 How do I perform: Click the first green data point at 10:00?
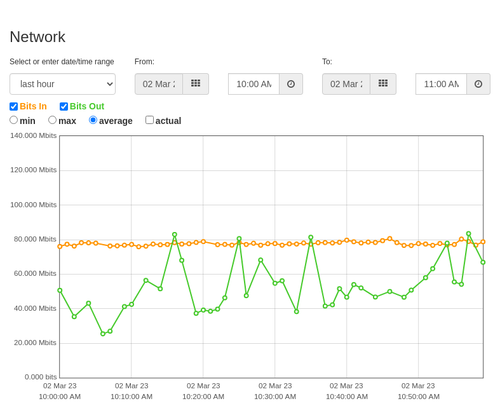60,291
